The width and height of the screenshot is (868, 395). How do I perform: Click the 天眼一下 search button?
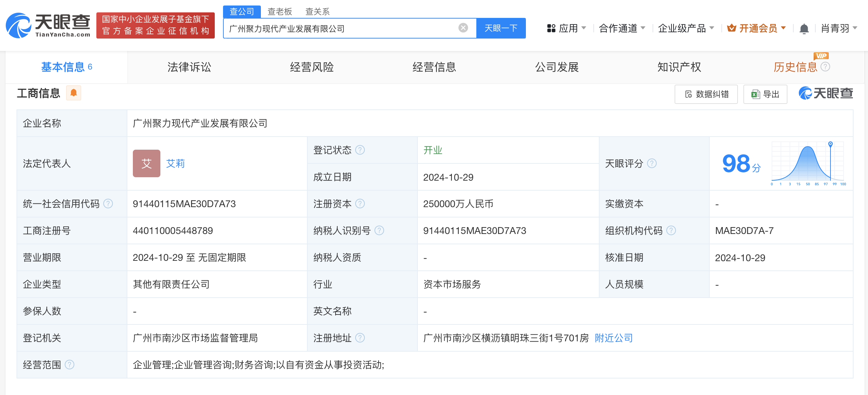501,28
